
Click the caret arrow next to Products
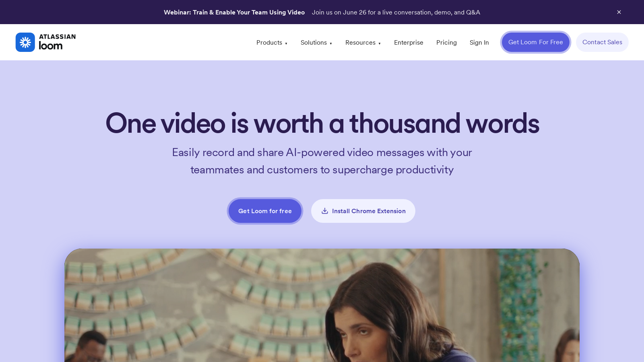pyautogui.click(x=286, y=43)
